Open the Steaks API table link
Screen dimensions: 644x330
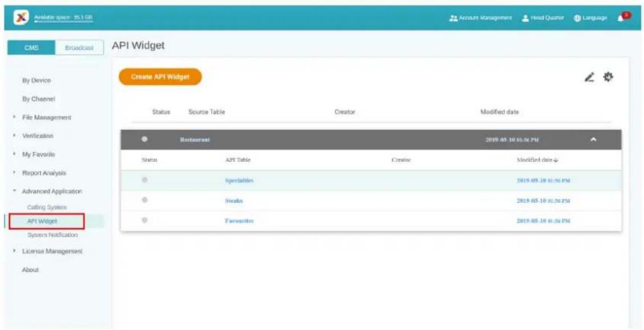click(x=234, y=201)
